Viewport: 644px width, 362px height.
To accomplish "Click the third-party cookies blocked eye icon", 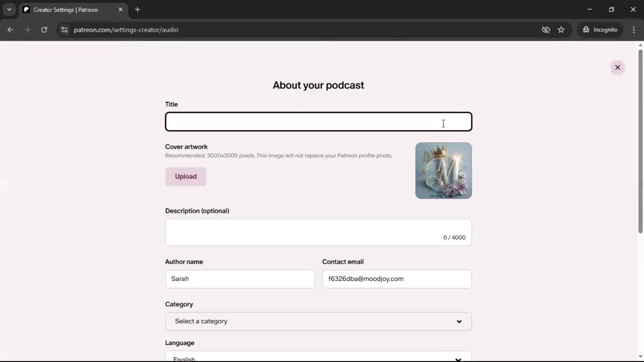I will point(546,30).
